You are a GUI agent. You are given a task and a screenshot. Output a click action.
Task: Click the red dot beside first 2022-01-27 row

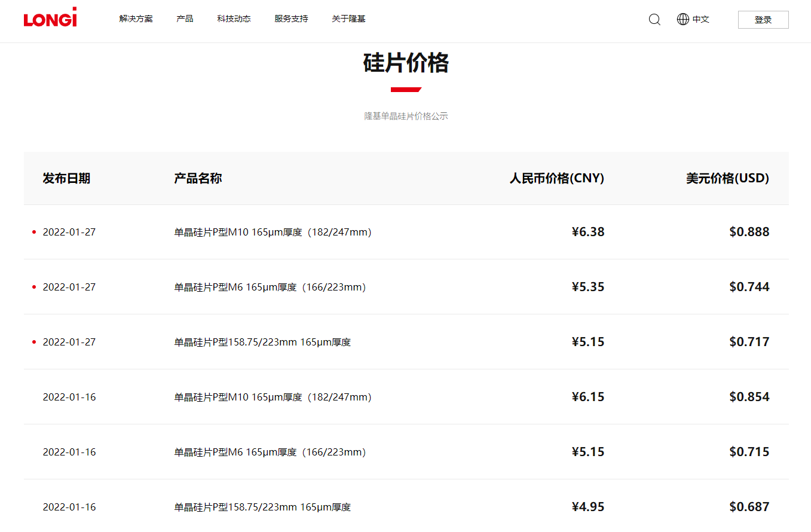(x=34, y=232)
